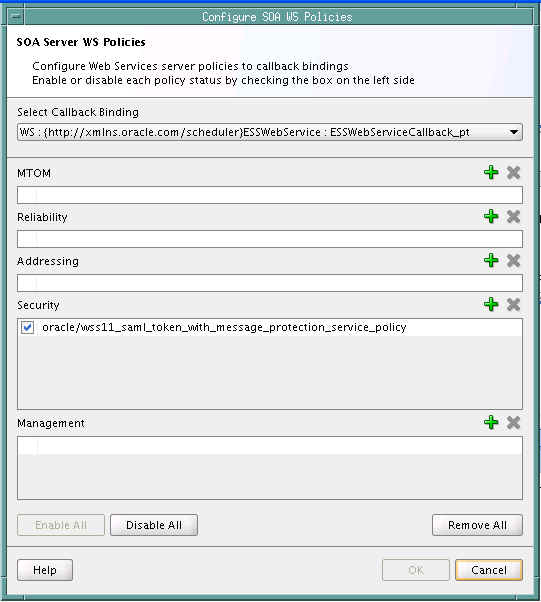This screenshot has width=541, height=602.
Task: Click the empty Management policy list
Action: pyautogui.click(x=270, y=468)
